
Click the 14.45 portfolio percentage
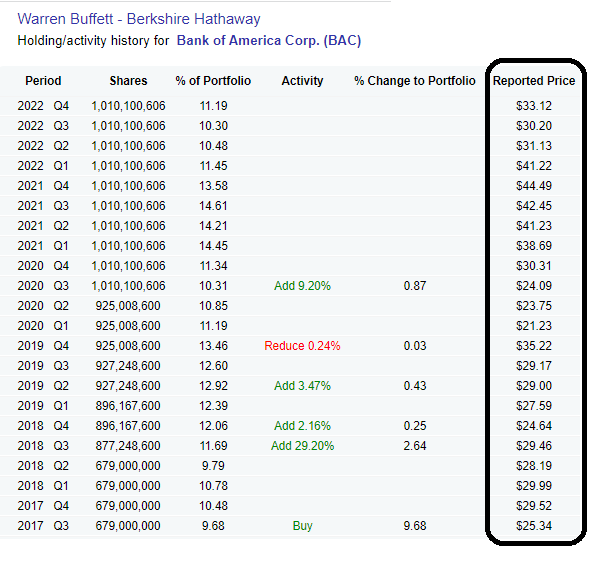[213, 245]
